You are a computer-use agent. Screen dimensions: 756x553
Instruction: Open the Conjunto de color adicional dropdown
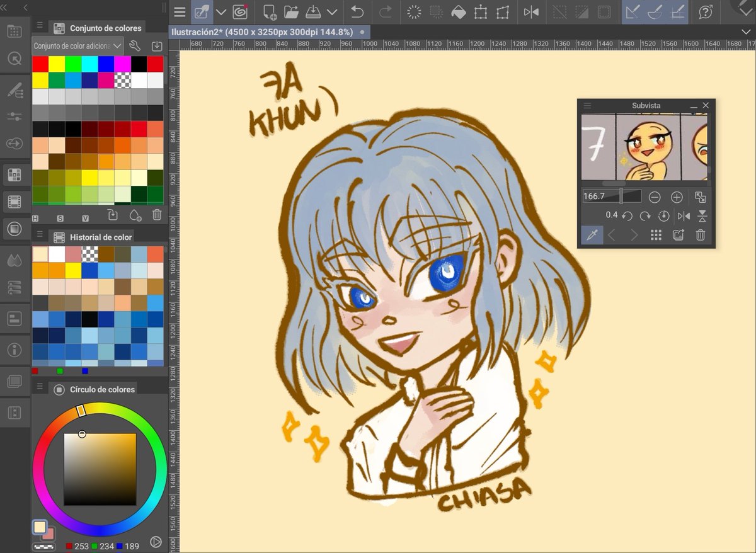[x=77, y=45]
